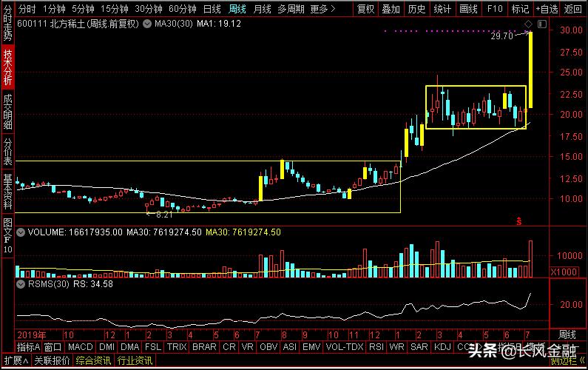Open 图文F10 in the left sidebar
The image size is (588, 370).
(x=7, y=235)
